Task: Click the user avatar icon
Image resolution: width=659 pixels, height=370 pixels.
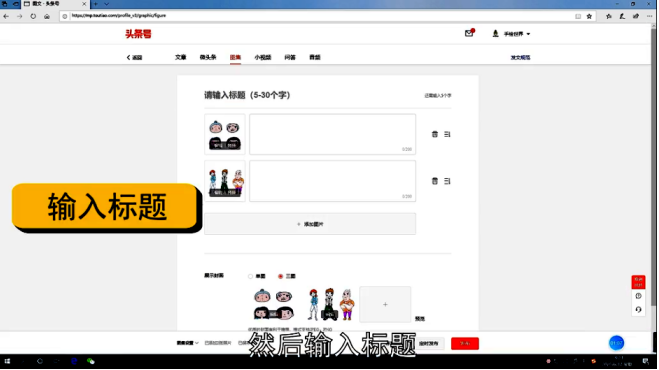Action: tap(495, 34)
